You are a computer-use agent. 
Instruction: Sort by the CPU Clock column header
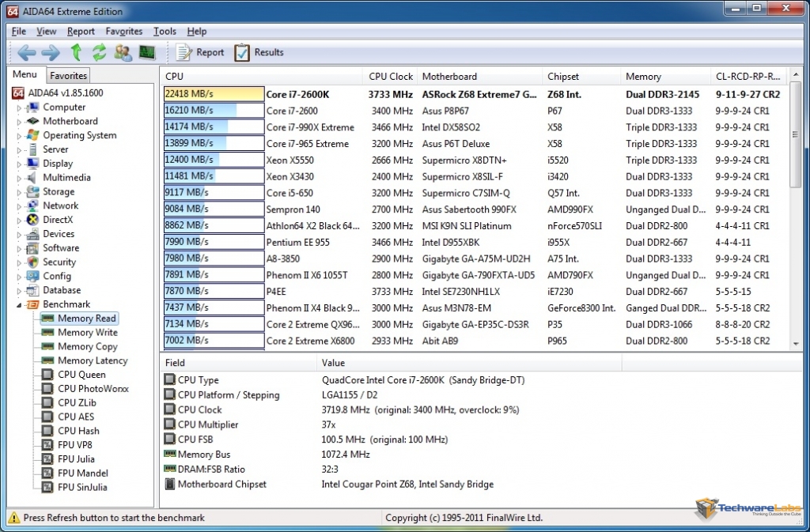point(389,77)
